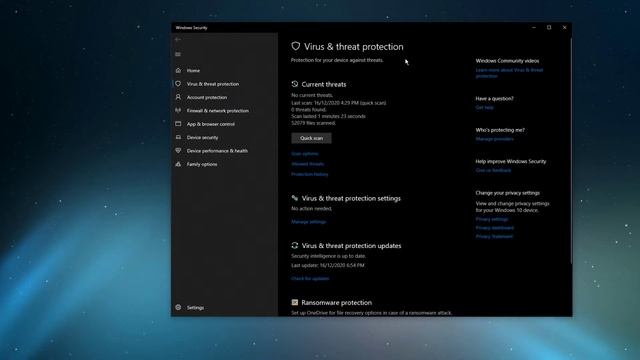Click the Current threats heading
The height and width of the screenshot is (360, 640).
(x=324, y=84)
